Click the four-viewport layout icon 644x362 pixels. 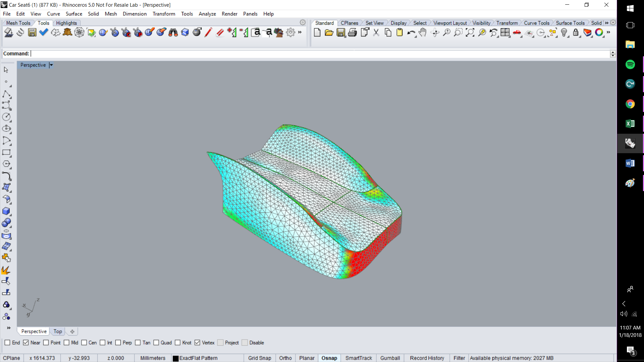pos(505,33)
